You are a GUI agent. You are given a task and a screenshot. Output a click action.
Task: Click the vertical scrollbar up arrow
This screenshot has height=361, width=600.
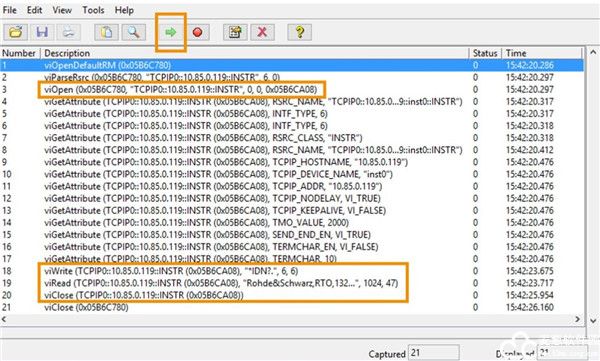pos(593,52)
